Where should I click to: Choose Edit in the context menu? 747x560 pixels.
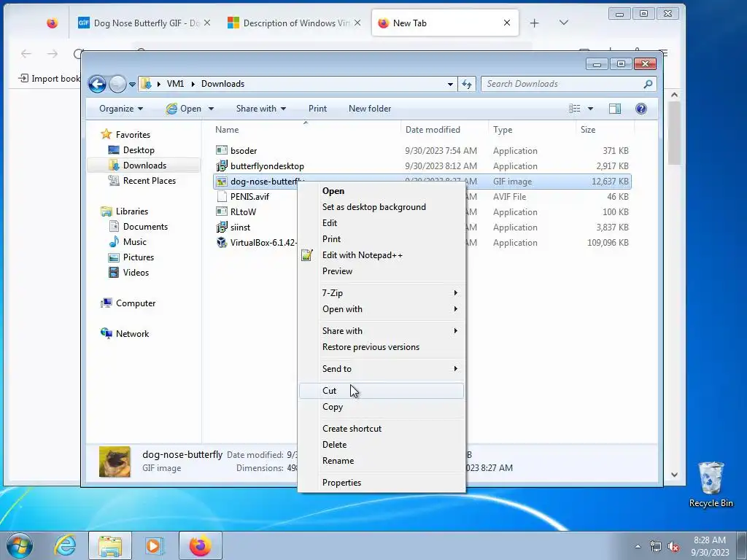(381, 223)
